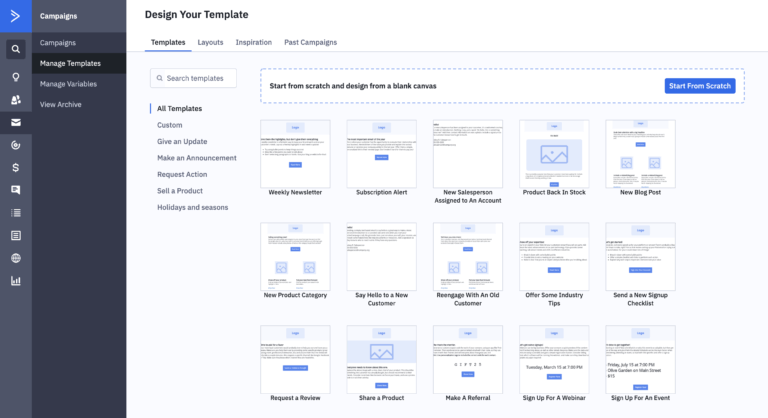Click the Design Your Template heading
Image resolution: width=768 pixels, height=418 pixels.
click(x=196, y=15)
